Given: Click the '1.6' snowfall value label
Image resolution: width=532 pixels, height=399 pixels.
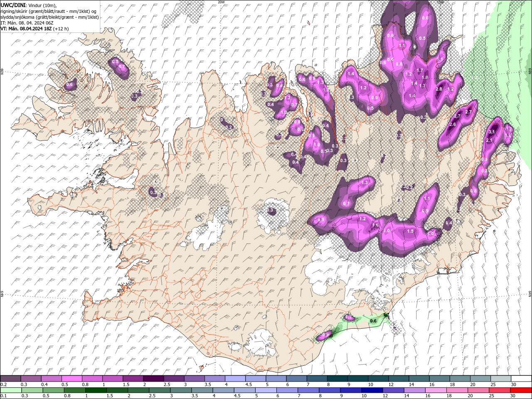Looking at the screenshot, I should 375,225.
